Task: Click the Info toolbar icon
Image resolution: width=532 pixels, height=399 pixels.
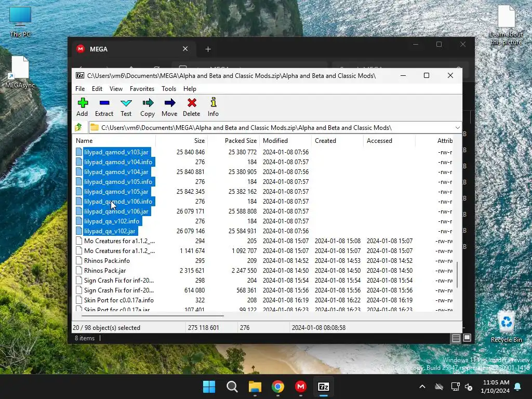Action: (213, 102)
